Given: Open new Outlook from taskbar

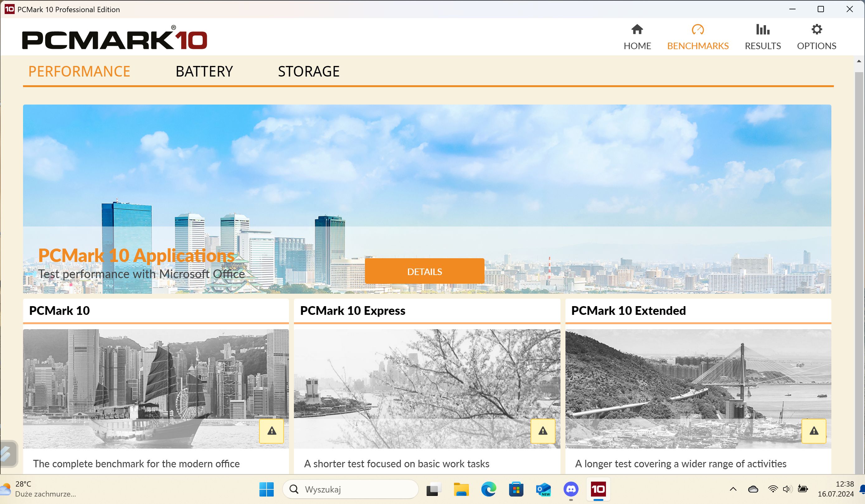Looking at the screenshot, I should [x=543, y=489].
